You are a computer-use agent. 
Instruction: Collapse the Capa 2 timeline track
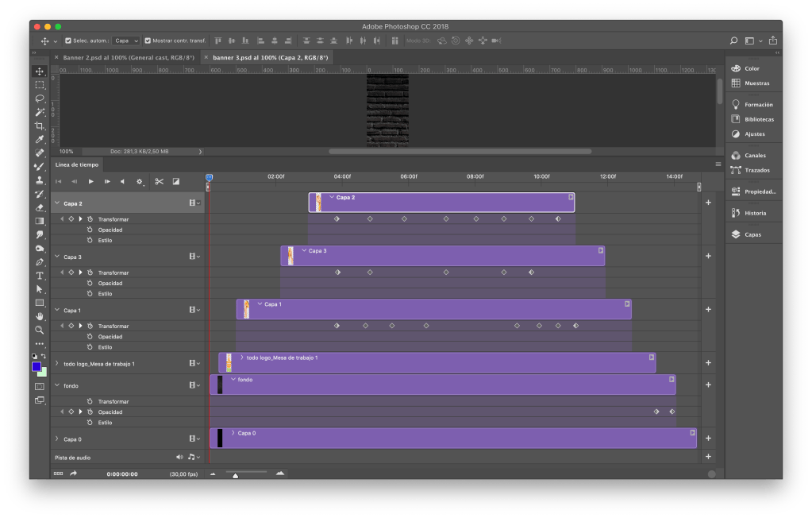57,203
